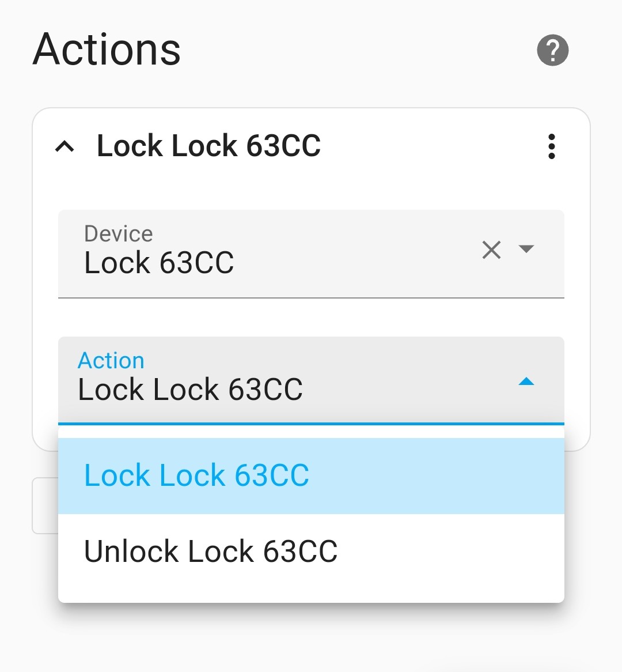
Task: Toggle the highlighted Lock Lock 63CC option
Action: [x=196, y=475]
